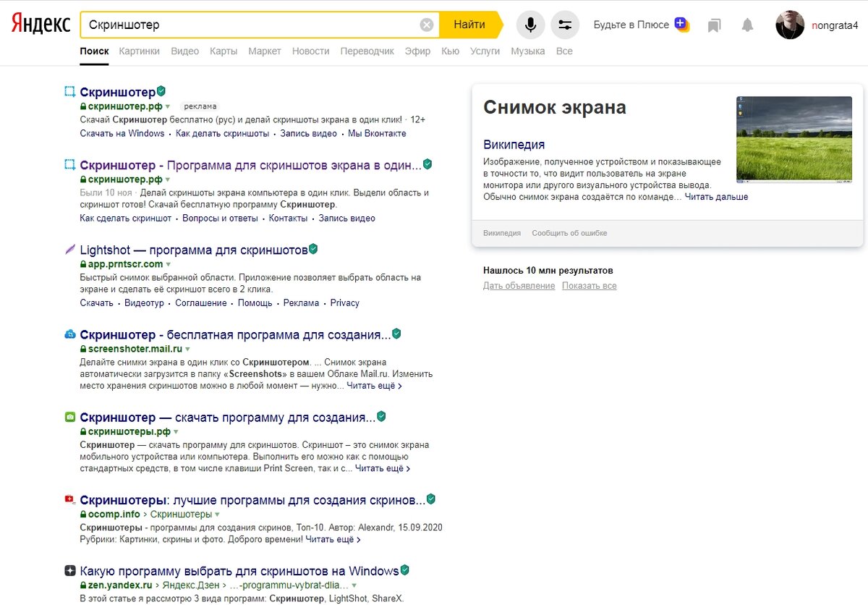This screenshot has width=868, height=605.
Task: Click the screenshot thumbnail in info card
Action: point(794,140)
